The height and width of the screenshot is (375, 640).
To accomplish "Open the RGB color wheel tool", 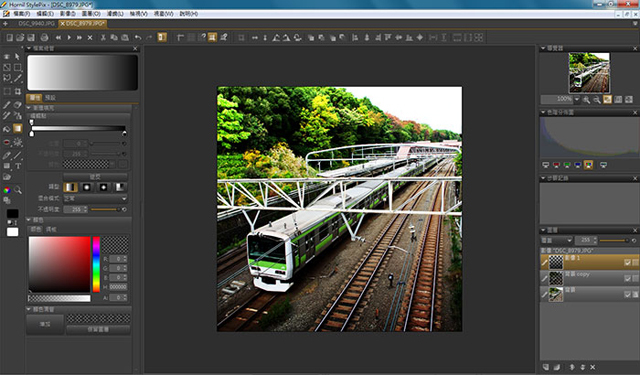I will [x=7, y=190].
